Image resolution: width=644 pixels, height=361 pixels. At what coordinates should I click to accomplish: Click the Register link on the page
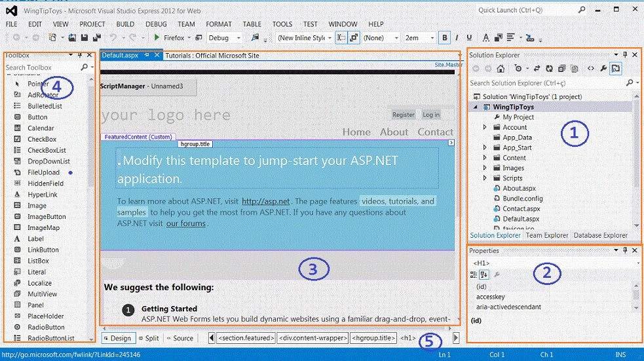point(403,115)
